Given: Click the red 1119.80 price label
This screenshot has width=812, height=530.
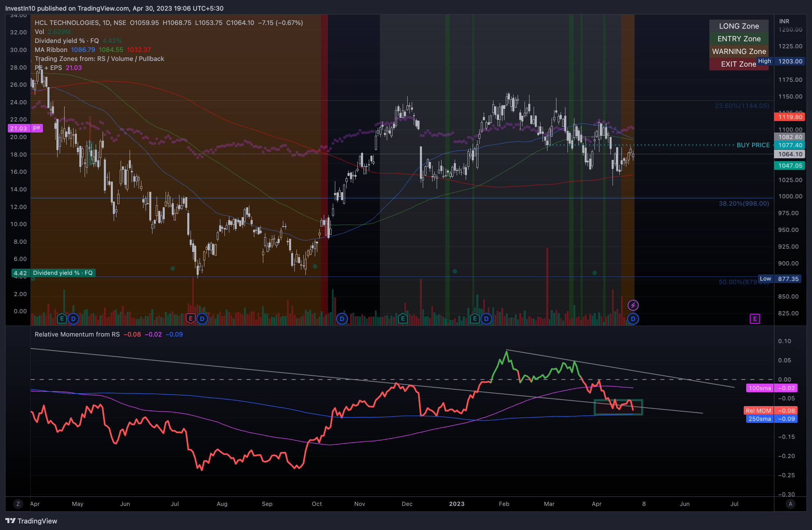Looking at the screenshot, I should (x=790, y=117).
